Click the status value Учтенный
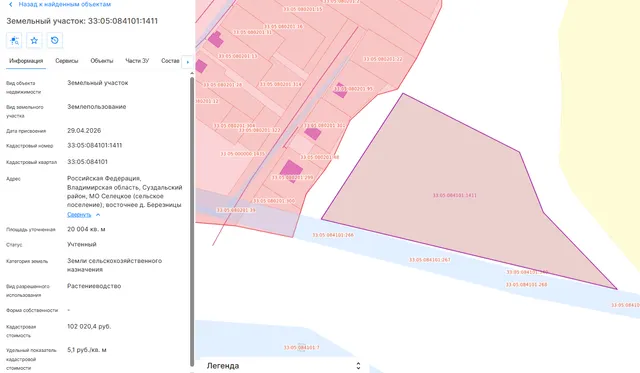The image size is (640, 373). (82, 244)
